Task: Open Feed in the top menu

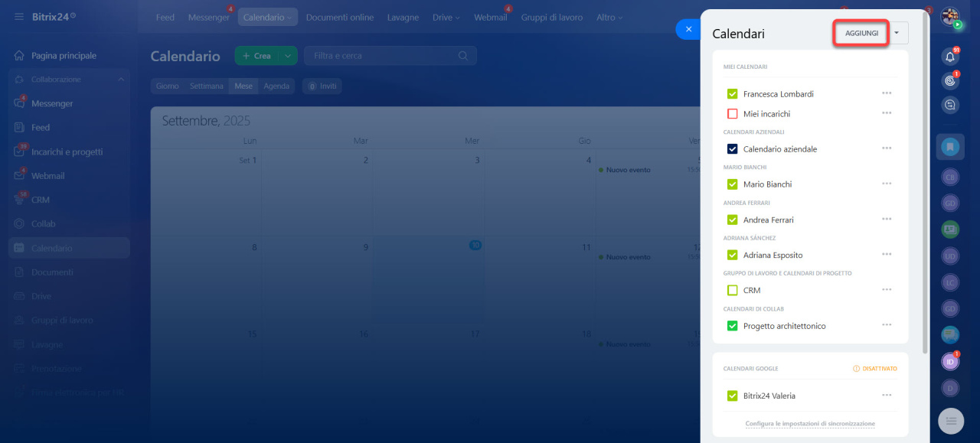Action: click(165, 18)
